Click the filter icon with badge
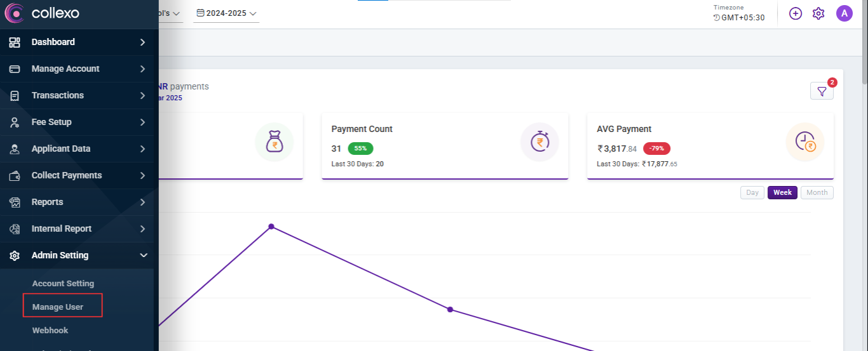Screen dimensions: 868x351 pyautogui.click(x=822, y=91)
